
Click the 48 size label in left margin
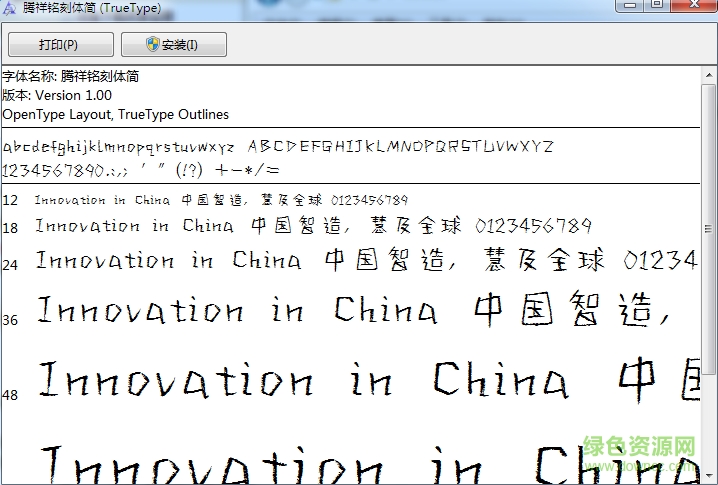point(10,395)
